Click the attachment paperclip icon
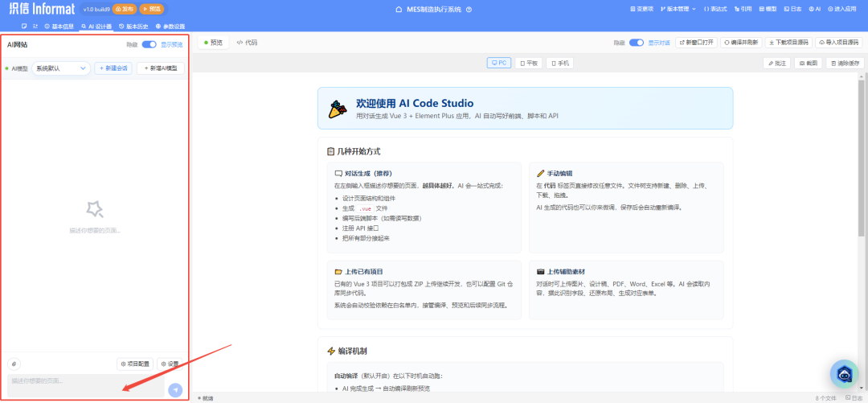Viewport: 868px width, 403px height. click(x=14, y=364)
